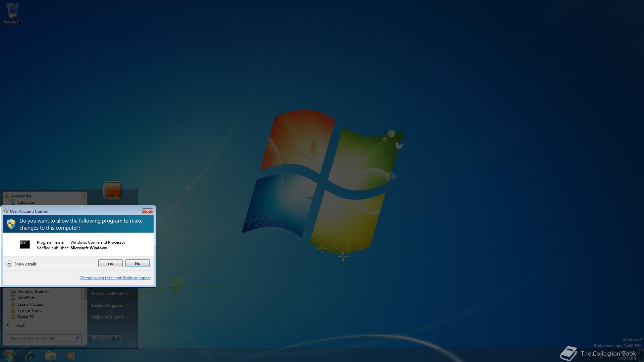Viewport: 644px width, 362px height.
Task: Open Windows Explorer in Start menu list
Action: click(x=33, y=292)
